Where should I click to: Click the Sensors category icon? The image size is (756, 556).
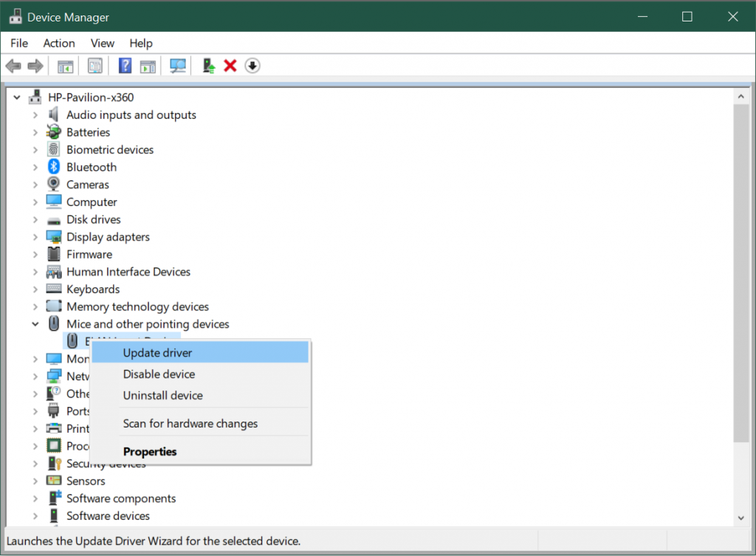(x=53, y=480)
